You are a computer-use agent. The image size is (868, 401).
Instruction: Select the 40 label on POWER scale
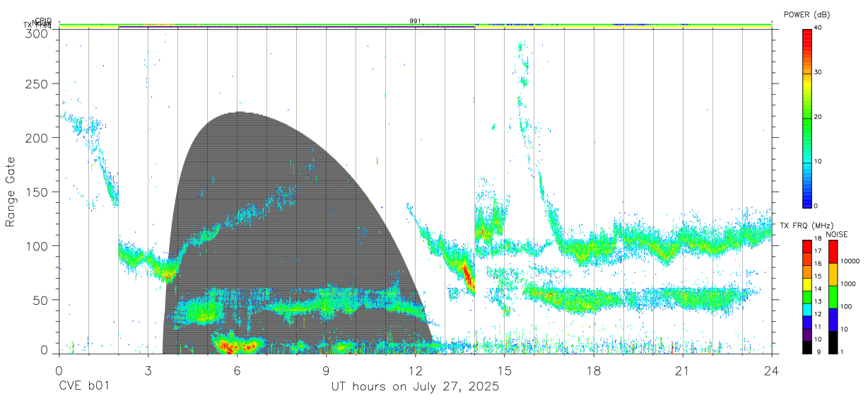click(x=819, y=28)
